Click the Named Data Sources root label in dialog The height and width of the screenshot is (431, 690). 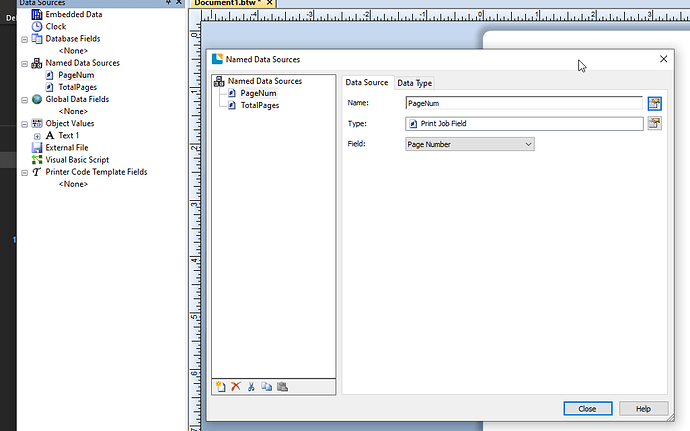pos(264,81)
